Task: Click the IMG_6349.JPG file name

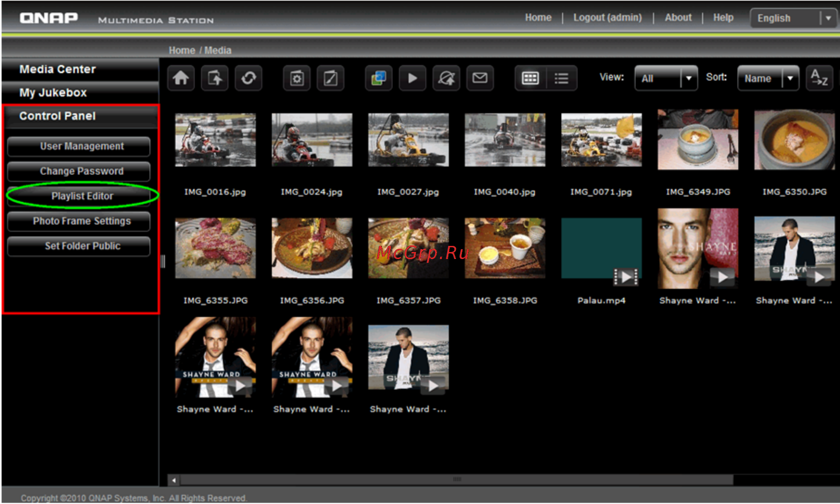Action: [698, 192]
